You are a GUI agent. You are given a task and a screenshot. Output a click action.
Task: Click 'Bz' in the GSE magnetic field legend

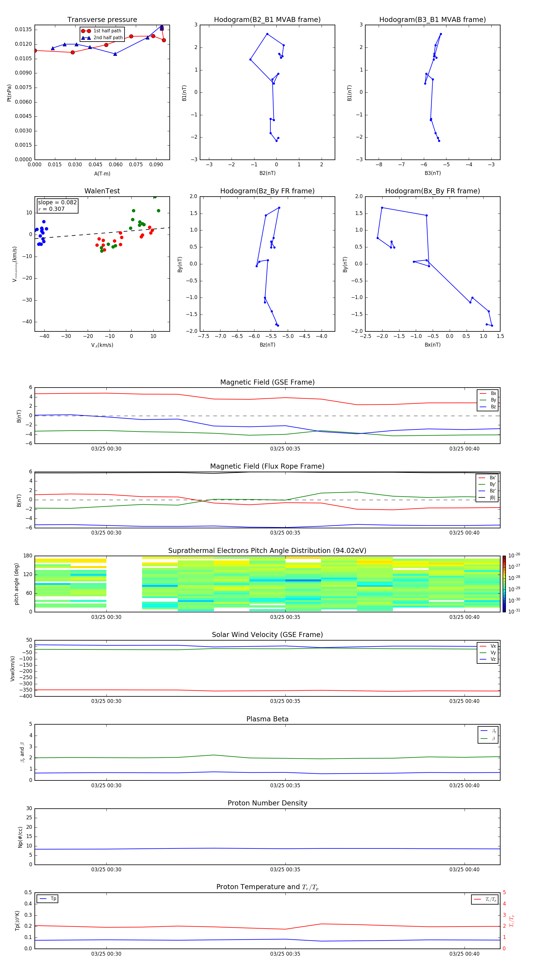coord(493,407)
